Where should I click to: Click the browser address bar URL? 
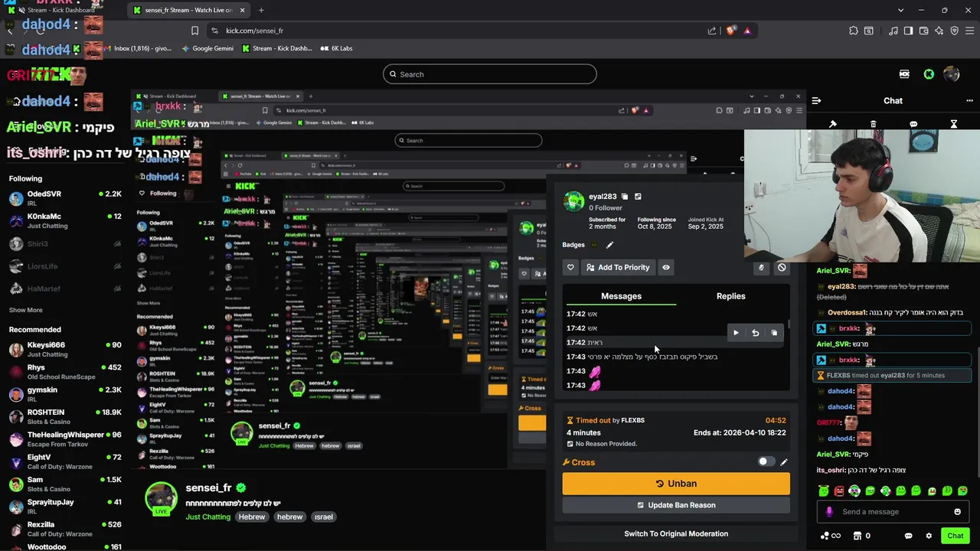point(255,31)
